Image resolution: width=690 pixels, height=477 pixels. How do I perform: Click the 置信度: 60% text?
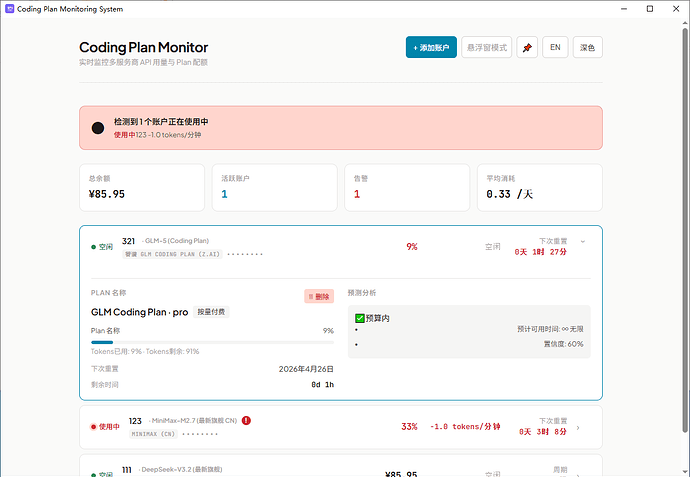[563, 344]
